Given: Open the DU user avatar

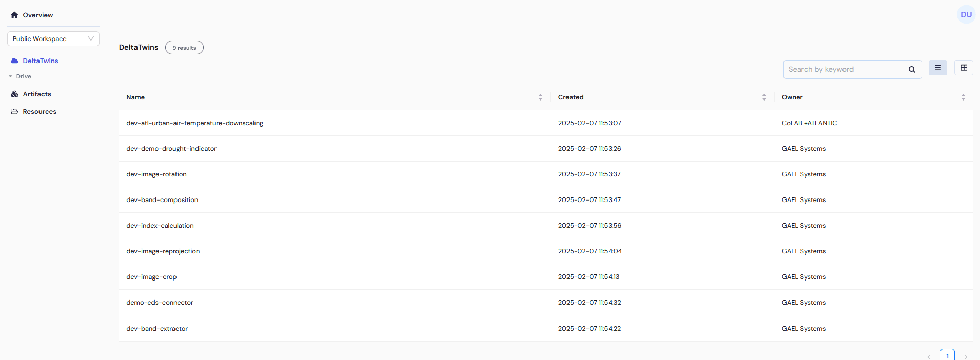Looking at the screenshot, I should [966, 15].
